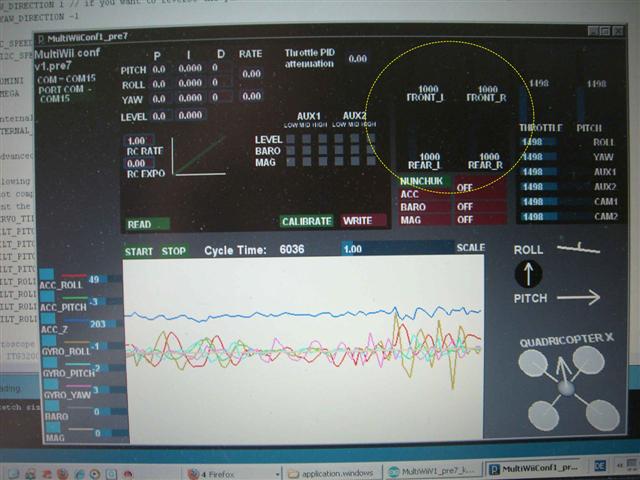Select the Throttle PID attenuation field
This screenshot has width=640, height=480.
coord(357,59)
